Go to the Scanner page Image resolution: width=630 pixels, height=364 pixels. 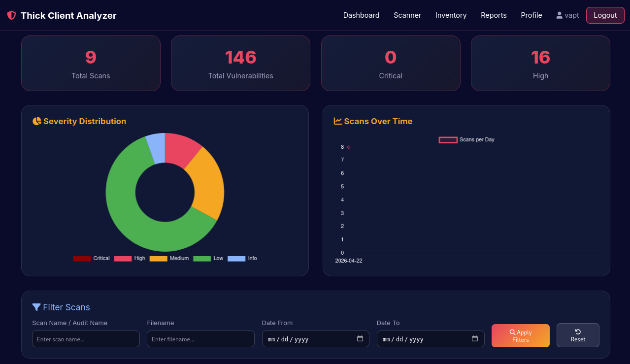(407, 15)
